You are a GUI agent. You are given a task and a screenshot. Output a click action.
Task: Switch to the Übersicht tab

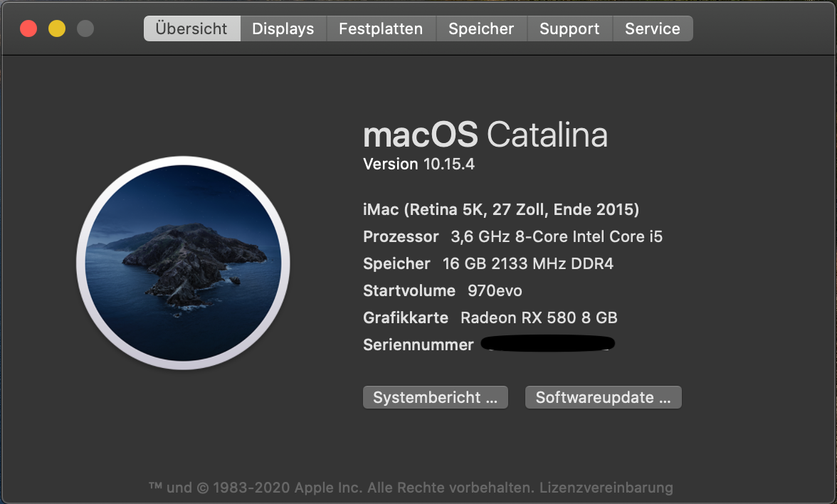[191, 29]
